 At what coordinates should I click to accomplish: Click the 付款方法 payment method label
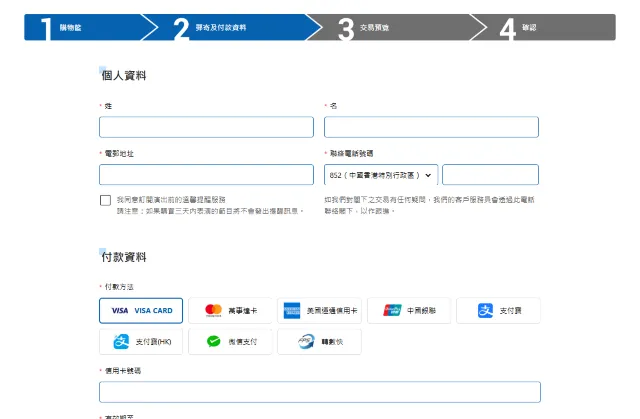tap(119, 287)
